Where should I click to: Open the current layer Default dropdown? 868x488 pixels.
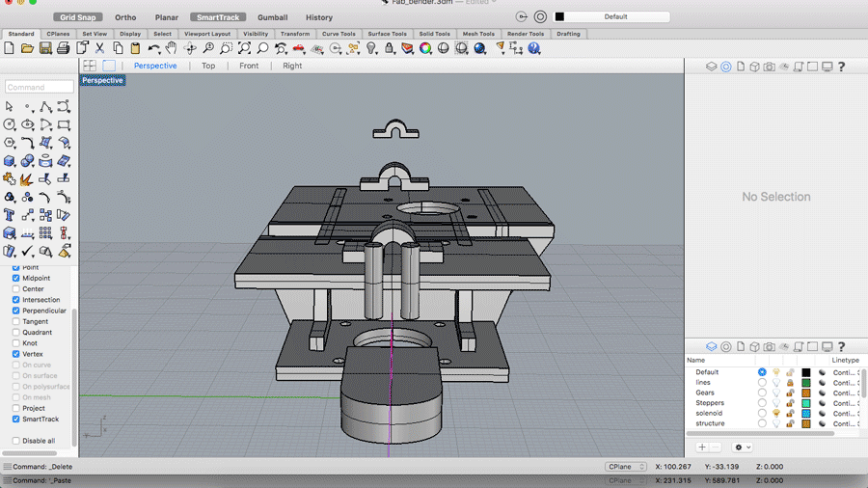pyautogui.click(x=611, y=16)
